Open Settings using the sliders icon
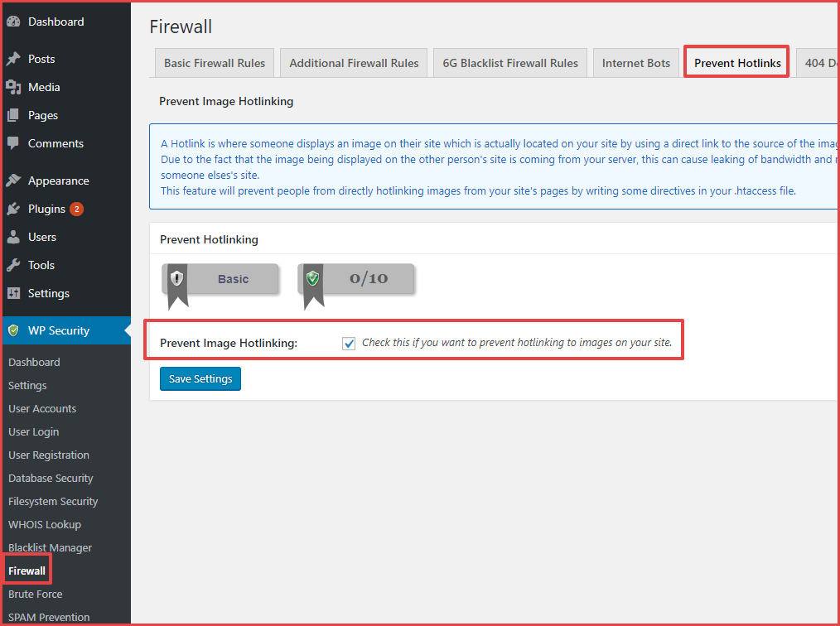Screen dimensions: 840x626 coord(12,292)
